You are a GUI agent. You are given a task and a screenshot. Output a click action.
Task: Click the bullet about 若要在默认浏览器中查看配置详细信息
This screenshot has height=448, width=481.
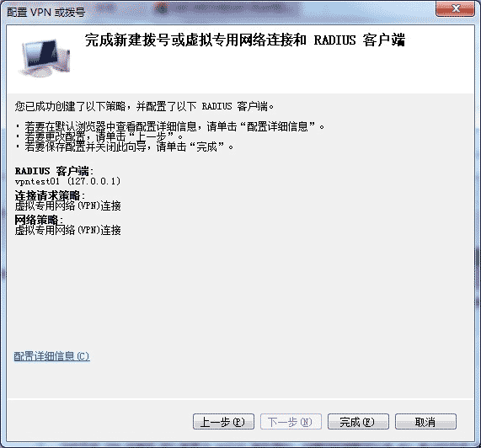[169, 126]
